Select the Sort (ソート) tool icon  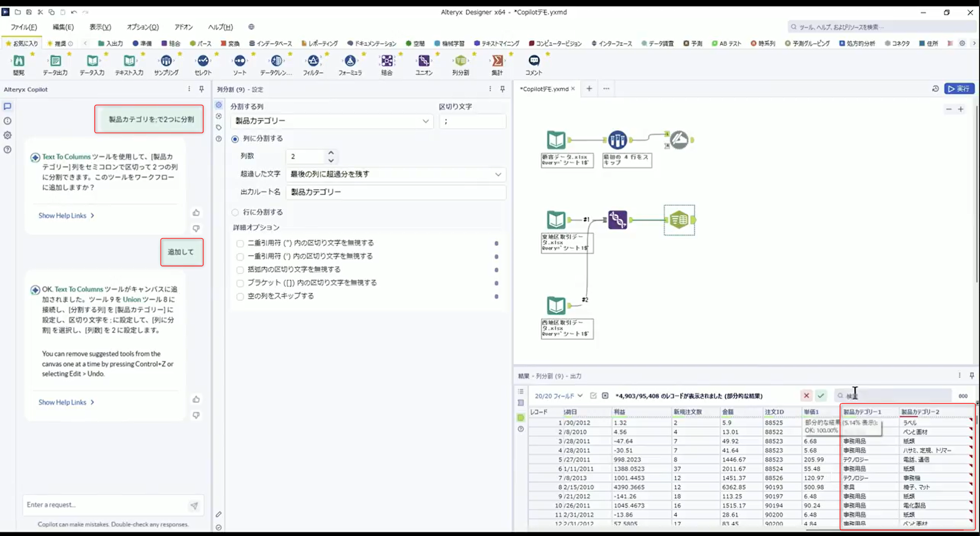[x=240, y=61]
